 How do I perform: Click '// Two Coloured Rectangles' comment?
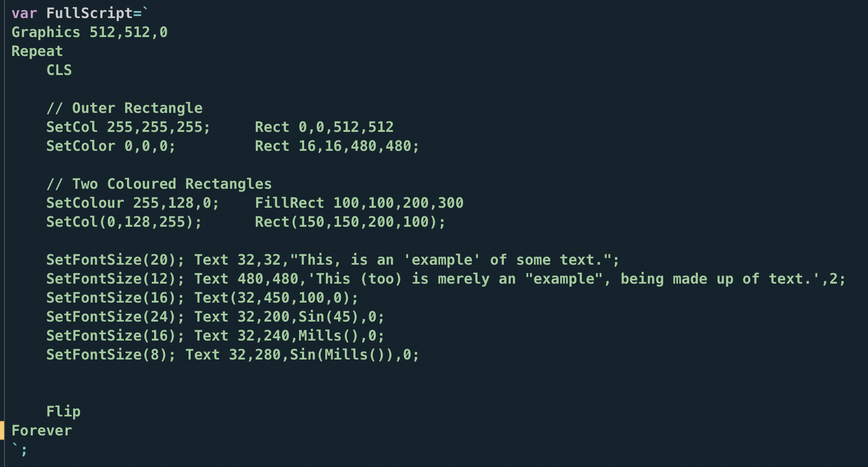pos(159,184)
